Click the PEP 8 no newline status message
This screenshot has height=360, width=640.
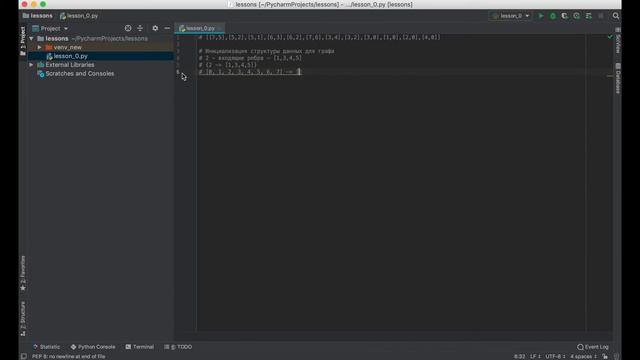click(69, 356)
